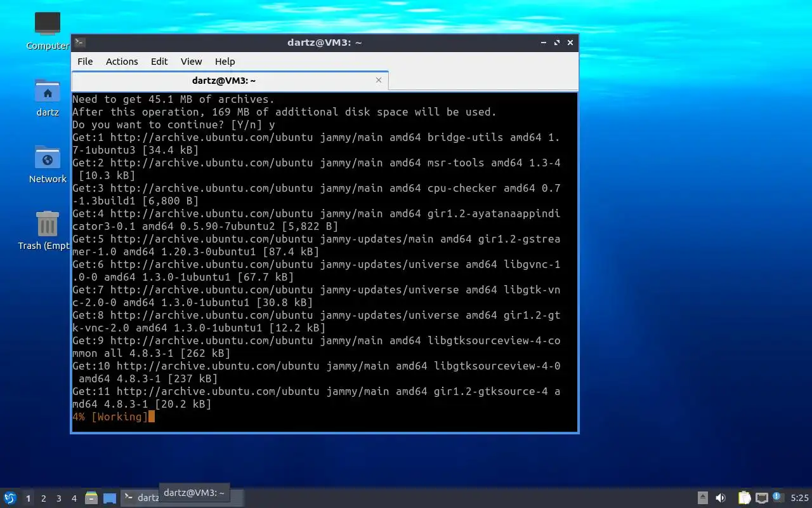Screen dimensions: 812x508
Task: Launch file manager from the taskbar
Action: [x=91, y=498]
